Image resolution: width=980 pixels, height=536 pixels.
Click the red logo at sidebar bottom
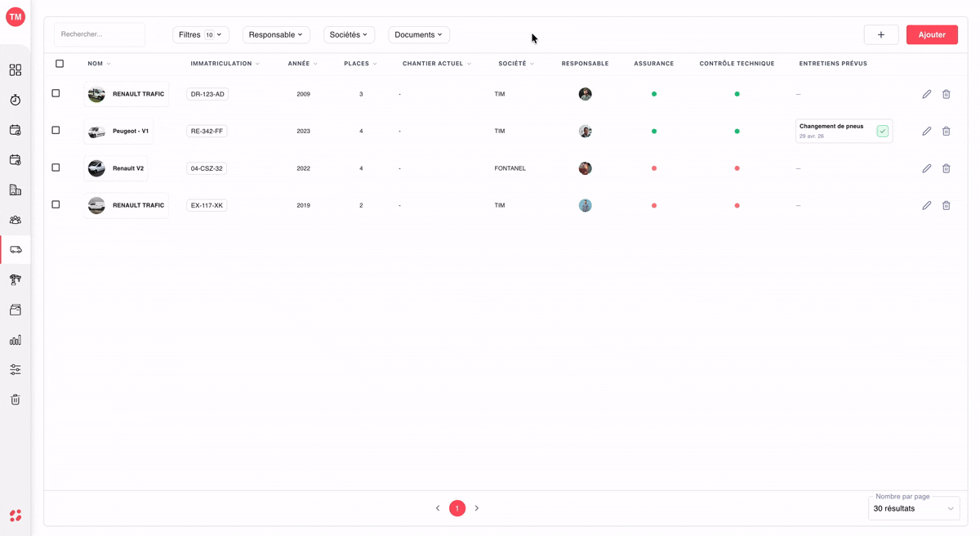[16, 516]
